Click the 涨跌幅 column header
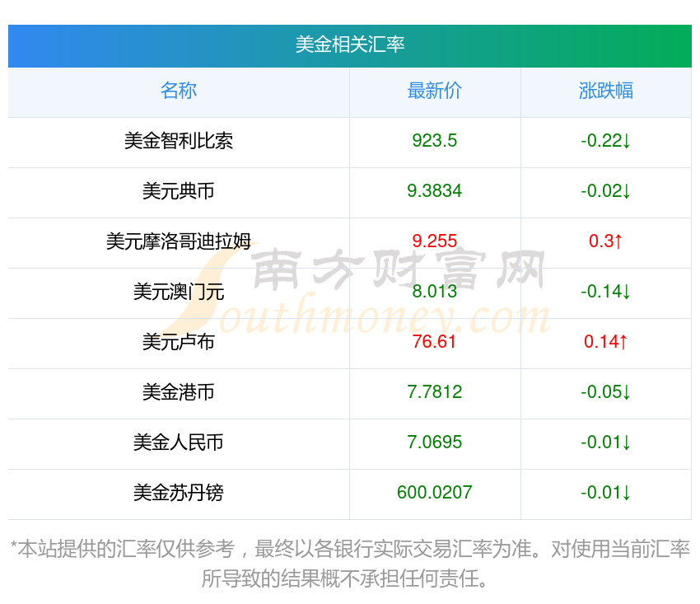 606,91
